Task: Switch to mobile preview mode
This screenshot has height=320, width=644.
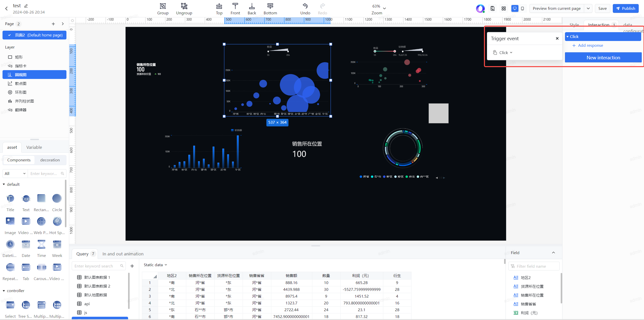Action: 522,9
